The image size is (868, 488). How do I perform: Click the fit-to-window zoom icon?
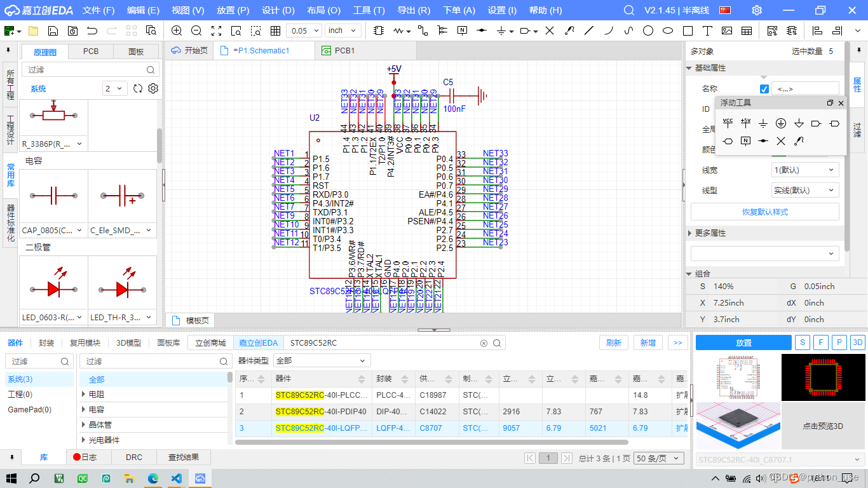[x=216, y=30]
